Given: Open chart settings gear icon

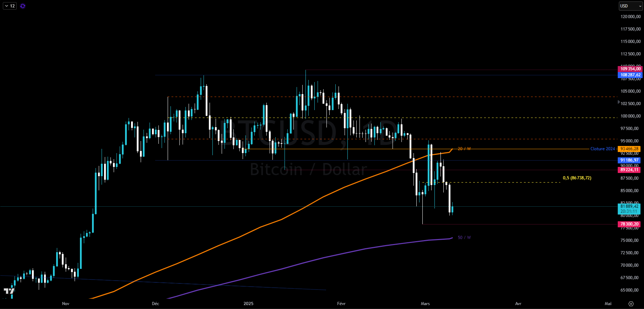Looking at the screenshot, I should 631,304.
